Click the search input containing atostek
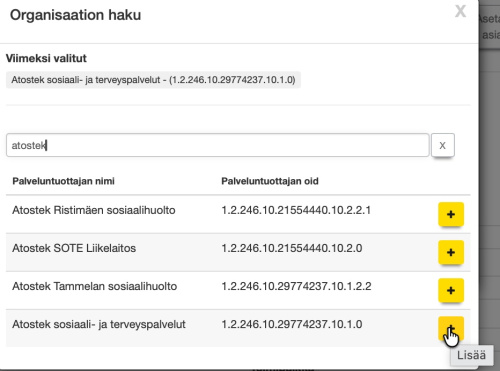The image size is (500, 371). 217,145
